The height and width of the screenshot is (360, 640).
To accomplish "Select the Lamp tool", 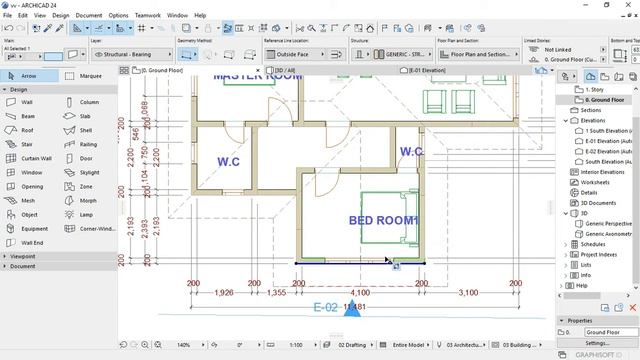I will (x=79, y=215).
